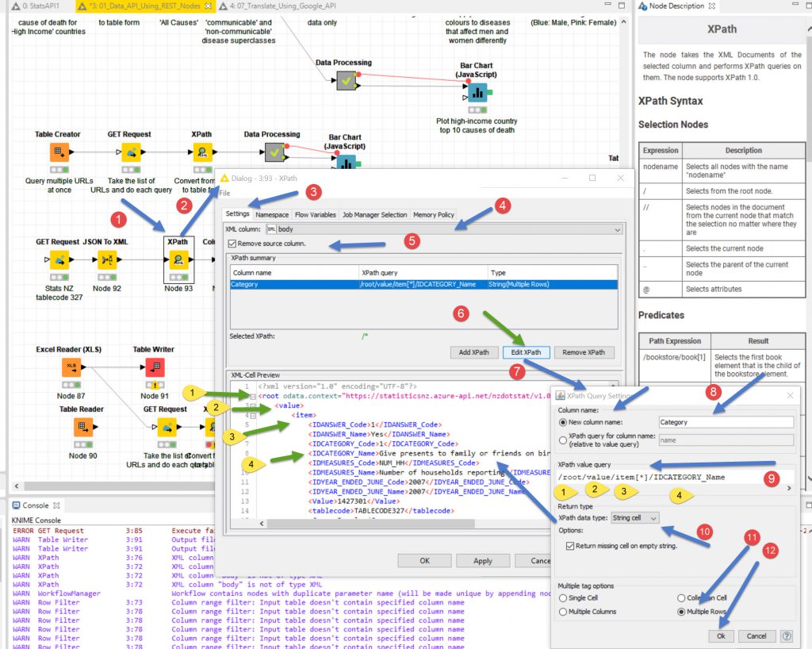This screenshot has height=649, width=812.
Task: Expand the XPath data type dropdown
Action: (x=653, y=517)
